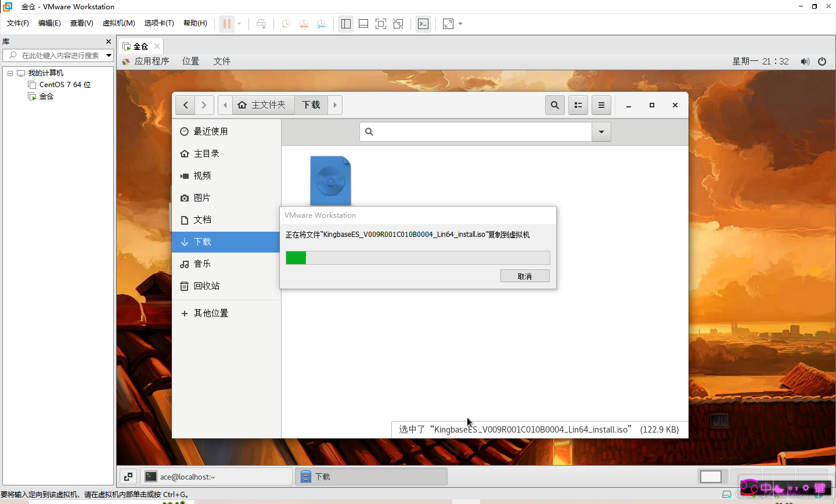This screenshot has width=836, height=504.
Task: Open 最近使用 in the sidebar
Action: click(x=226, y=131)
